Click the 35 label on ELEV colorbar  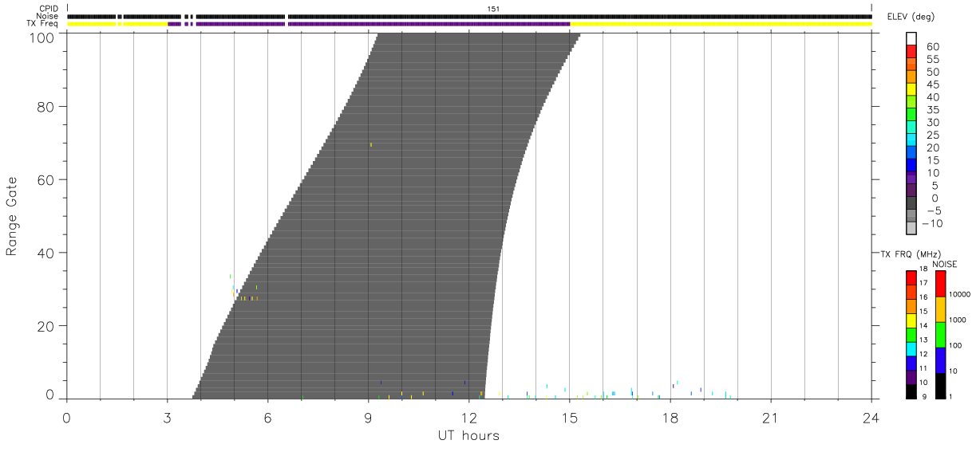[932, 110]
